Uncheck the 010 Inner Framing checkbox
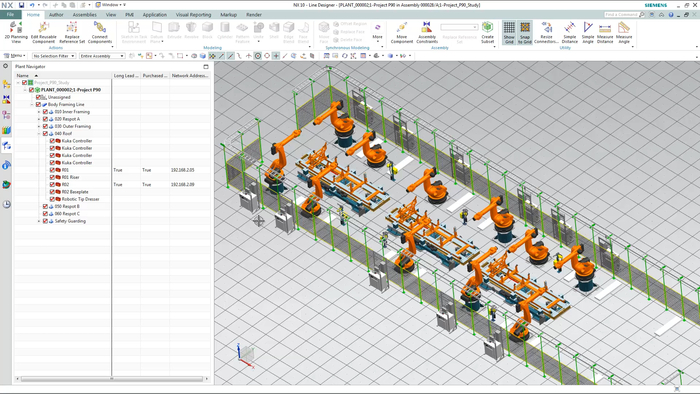 coord(45,112)
